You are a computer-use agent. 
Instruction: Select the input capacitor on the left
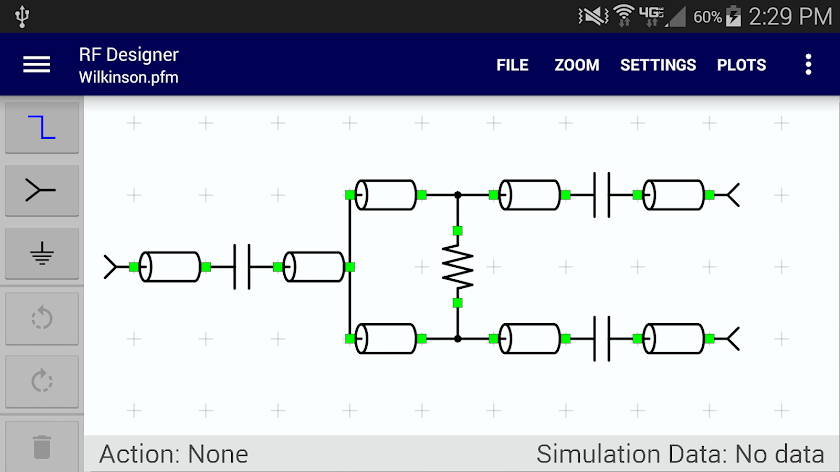pos(242,267)
